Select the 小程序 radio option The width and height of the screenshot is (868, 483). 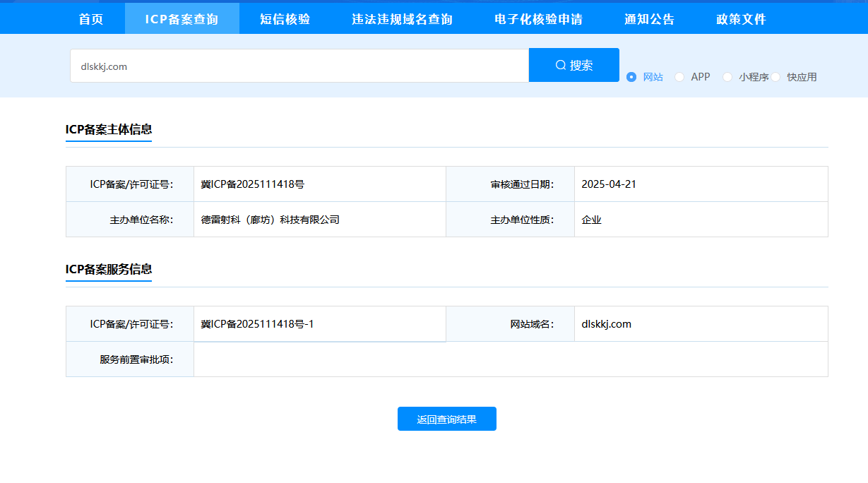[x=745, y=77]
